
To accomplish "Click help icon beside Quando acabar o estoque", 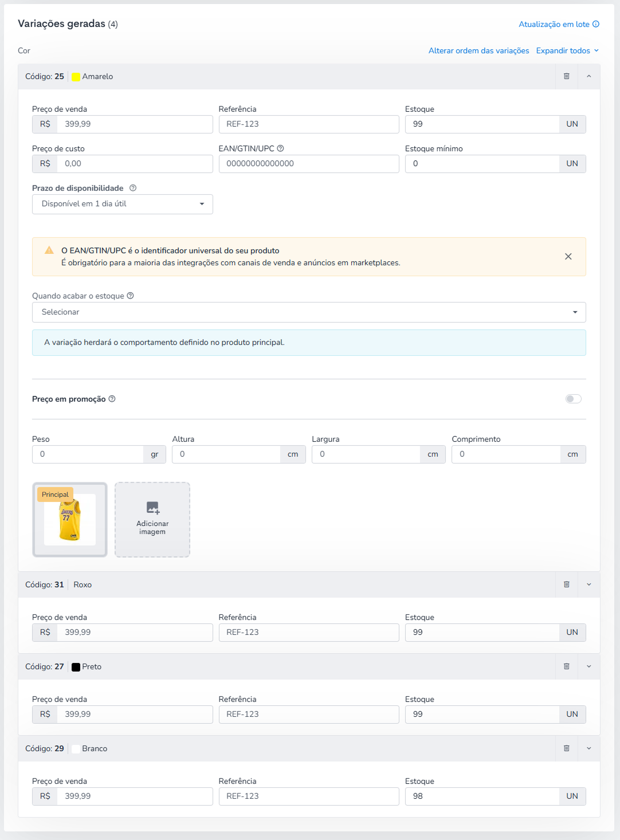I will point(130,296).
